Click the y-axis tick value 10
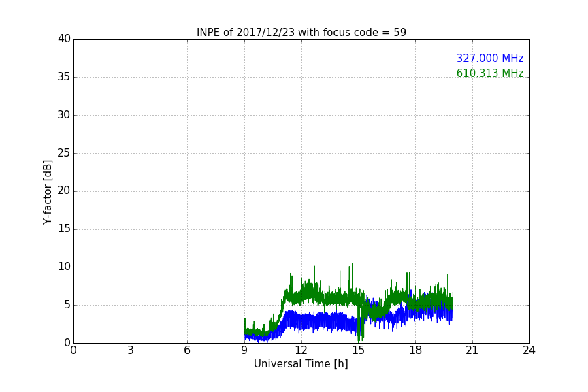The width and height of the screenshot is (588, 392). coord(64,267)
